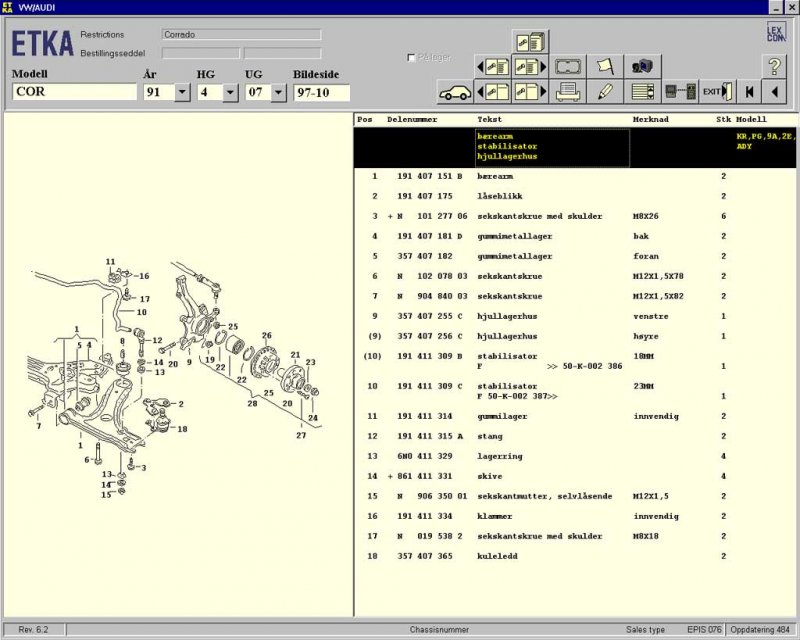Expand the År year dropdown
The height and width of the screenshot is (640, 800).
pyautogui.click(x=182, y=93)
